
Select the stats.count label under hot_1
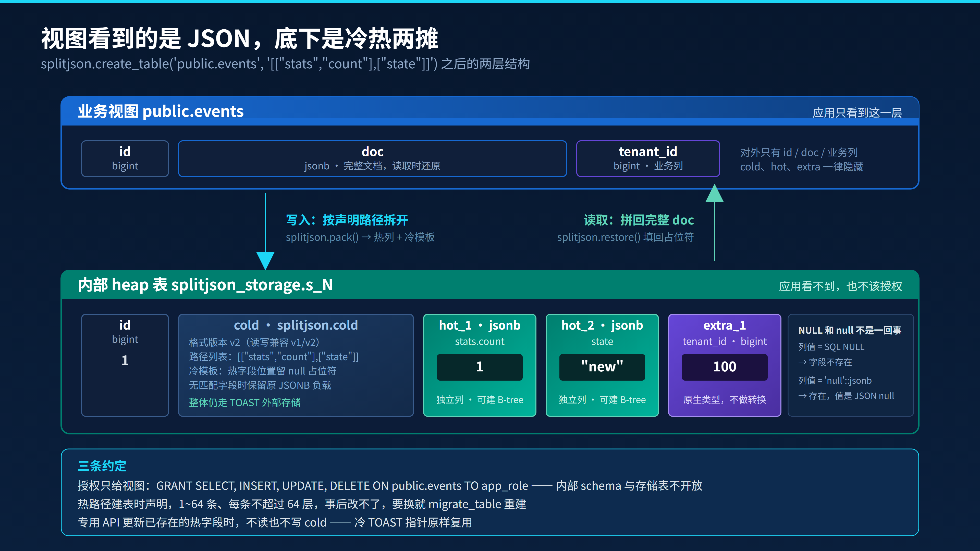[x=480, y=342]
